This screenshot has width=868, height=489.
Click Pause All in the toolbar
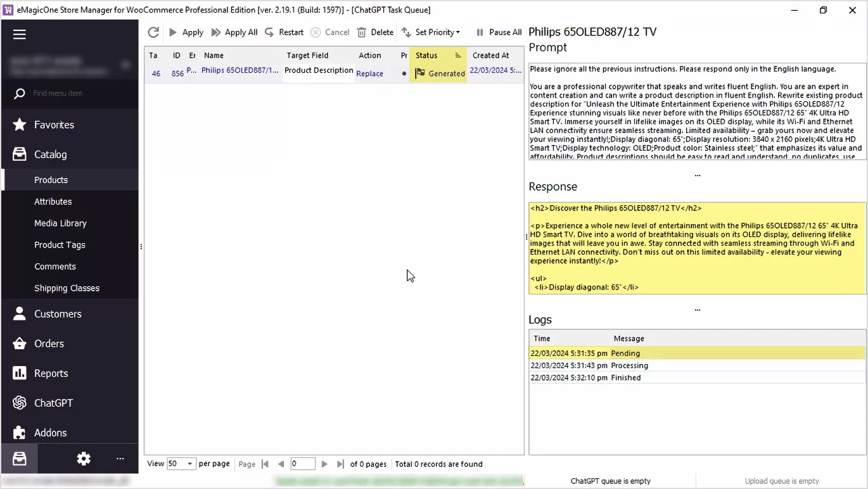click(499, 32)
